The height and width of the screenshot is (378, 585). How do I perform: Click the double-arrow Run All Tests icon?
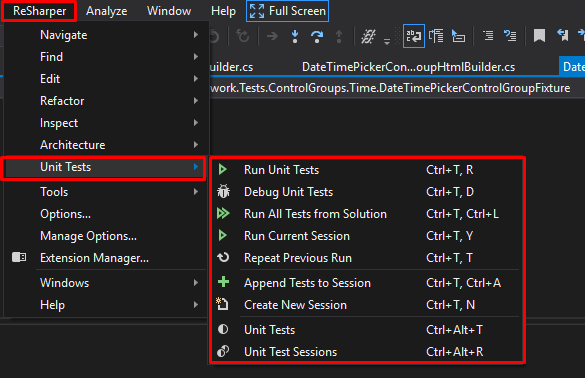(223, 213)
